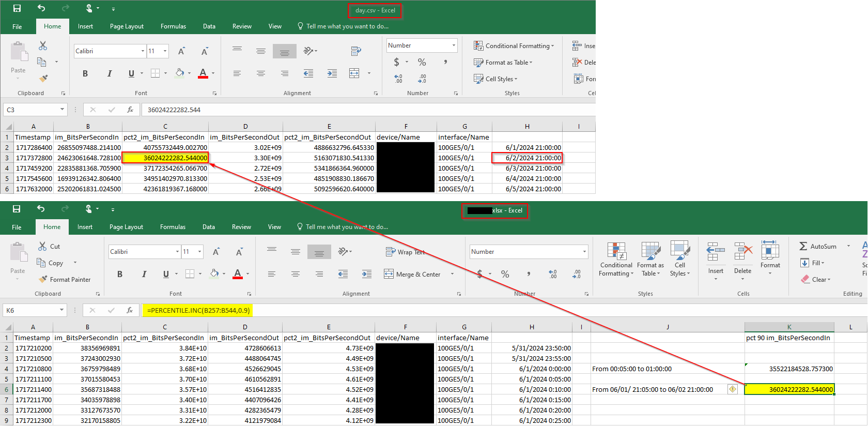Save the day.csv workbook using the disk icon
868x426 pixels.
pyautogui.click(x=17, y=8)
